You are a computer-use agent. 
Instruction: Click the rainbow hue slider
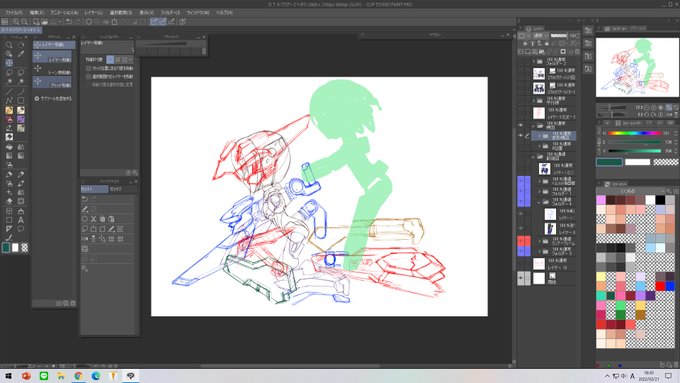(x=634, y=133)
